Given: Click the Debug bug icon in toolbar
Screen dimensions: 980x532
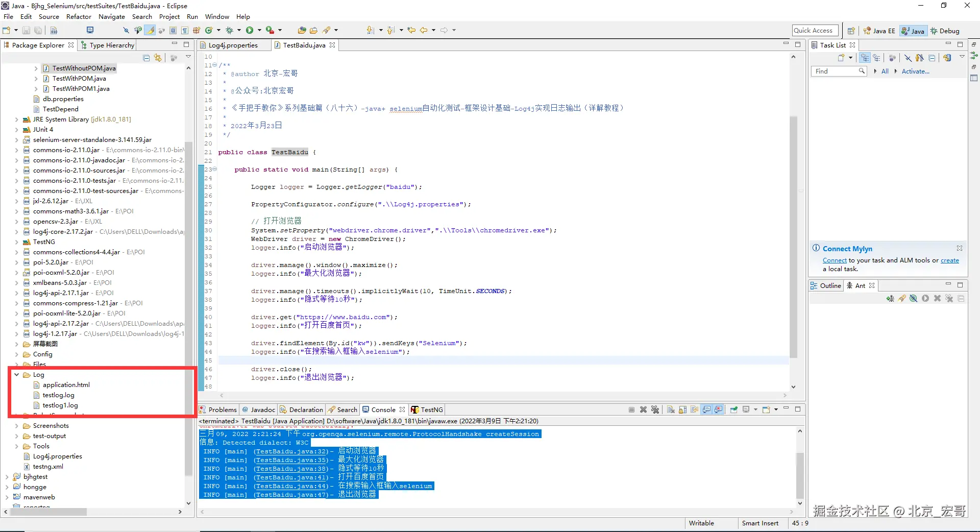Looking at the screenshot, I should tap(229, 31).
